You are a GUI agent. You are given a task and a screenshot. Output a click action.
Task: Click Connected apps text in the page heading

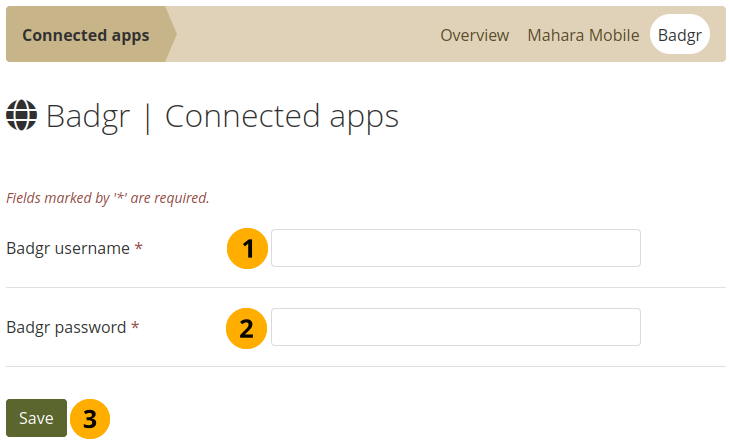tap(281, 117)
